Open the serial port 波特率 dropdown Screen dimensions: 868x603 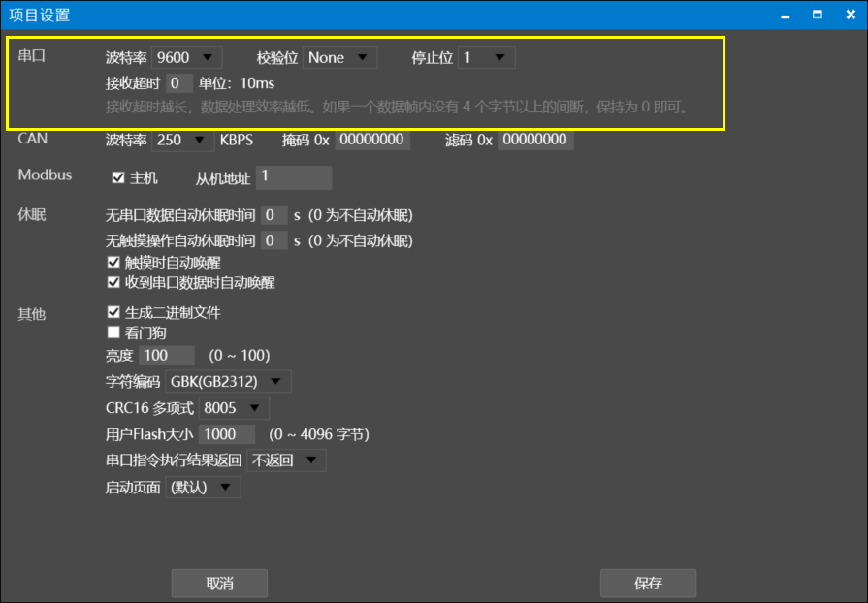click(187, 58)
